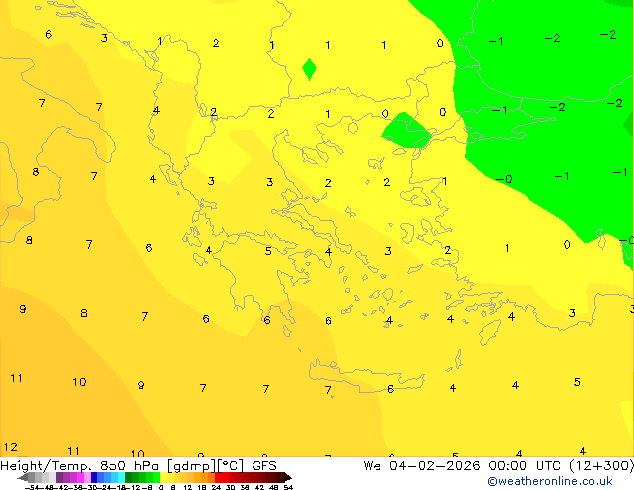Pick the dark blue swatch in the legend
Image resolution: width=634 pixels, height=490 pixels.
94,477
